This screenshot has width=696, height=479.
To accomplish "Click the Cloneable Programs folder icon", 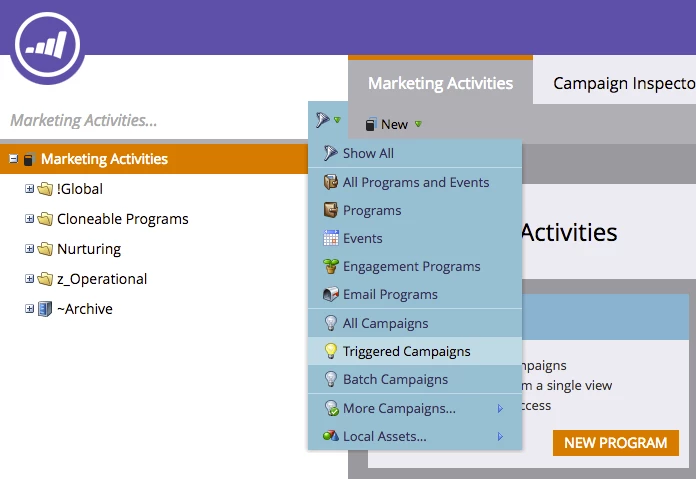I will 45,218.
